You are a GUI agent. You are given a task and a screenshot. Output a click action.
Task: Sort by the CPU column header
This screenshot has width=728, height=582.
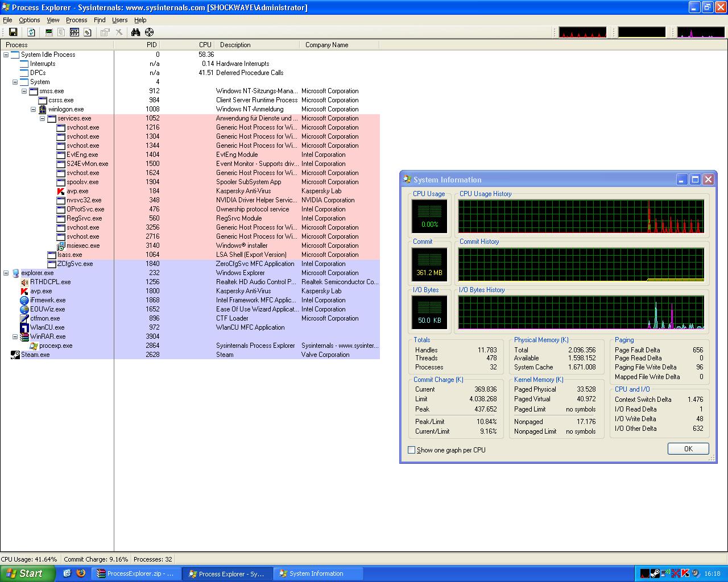pyautogui.click(x=187, y=45)
